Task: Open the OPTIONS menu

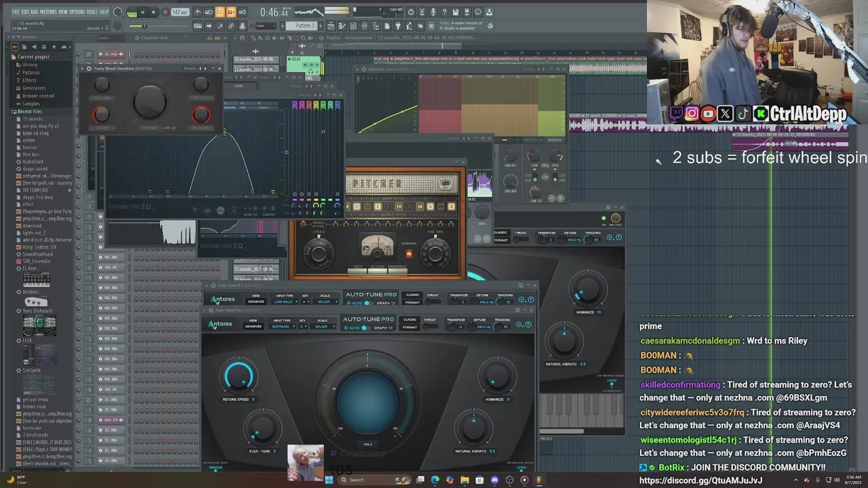Action: [77, 12]
